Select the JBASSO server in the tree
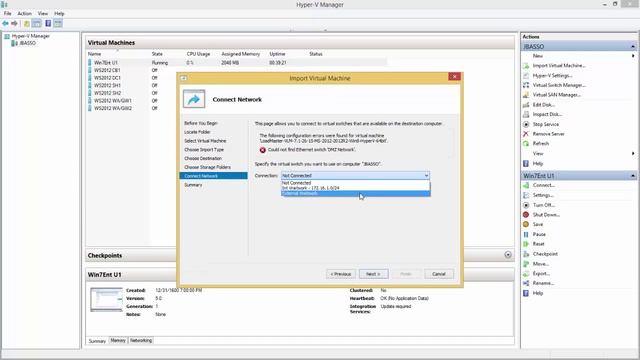Screen dimensions: 640x360 coord(24,43)
